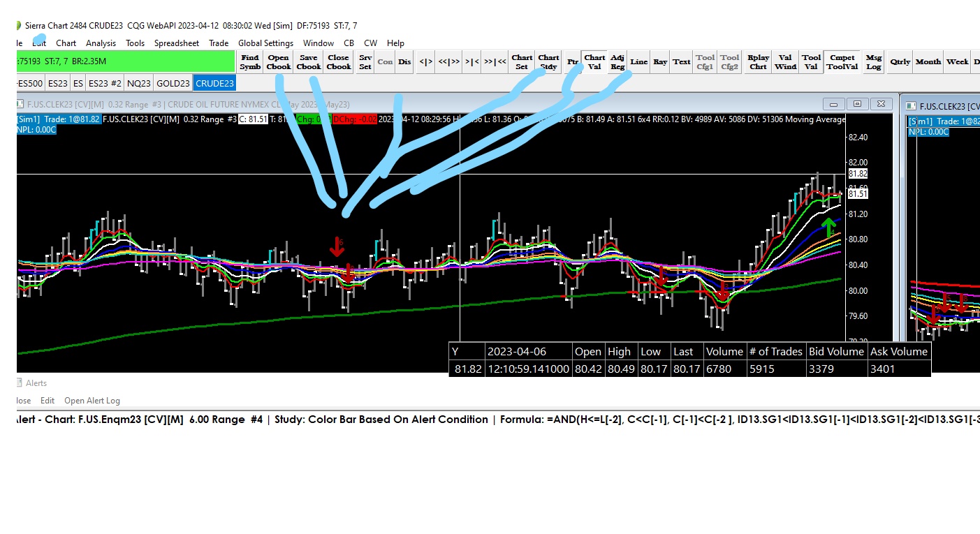Open the Window menu
The height and width of the screenshot is (534, 980).
point(318,43)
